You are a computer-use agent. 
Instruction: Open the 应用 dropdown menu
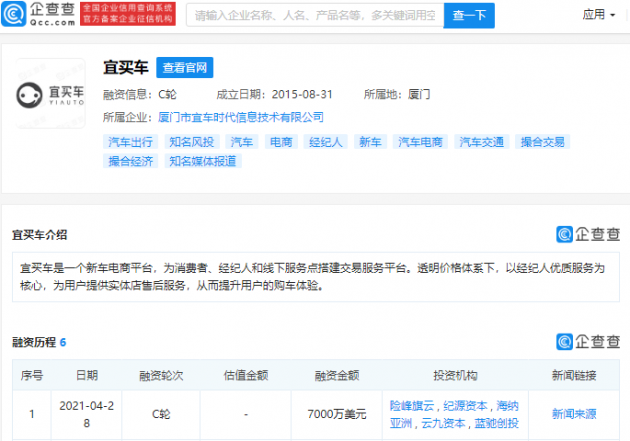tap(599, 15)
